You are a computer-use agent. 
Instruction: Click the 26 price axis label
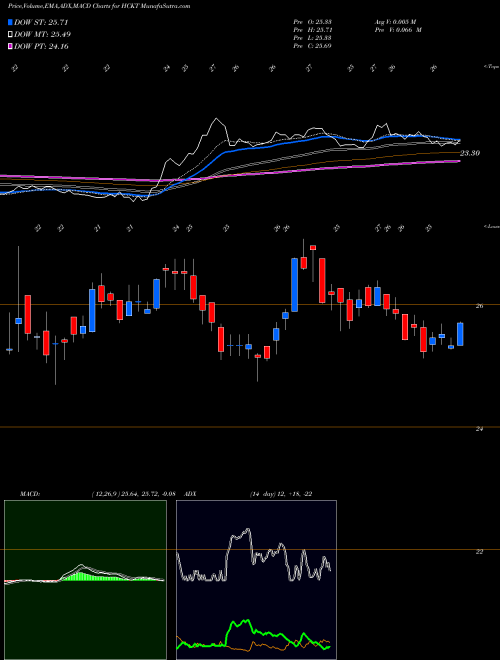pos(479,306)
